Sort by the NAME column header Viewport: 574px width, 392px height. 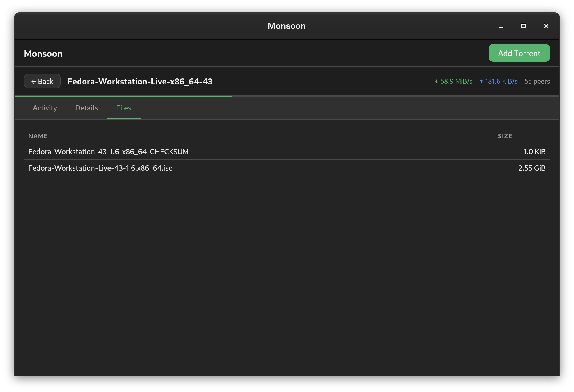[x=38, y=136]
